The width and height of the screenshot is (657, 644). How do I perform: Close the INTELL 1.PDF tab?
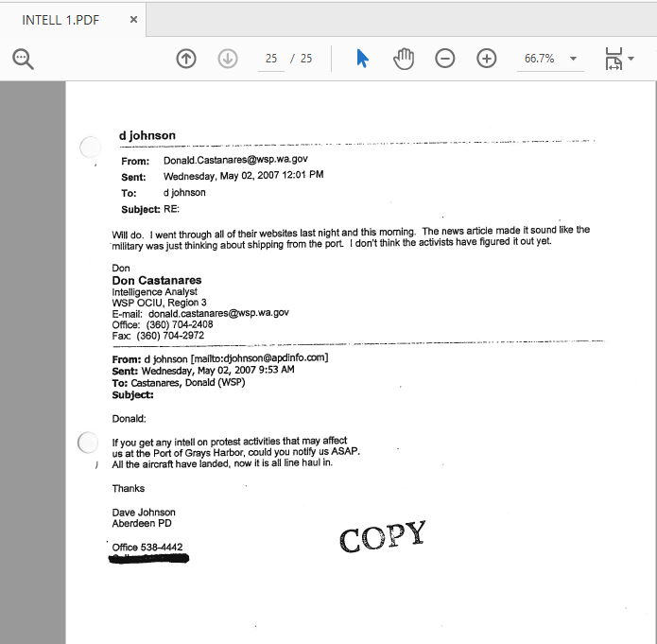coord(133,19)
